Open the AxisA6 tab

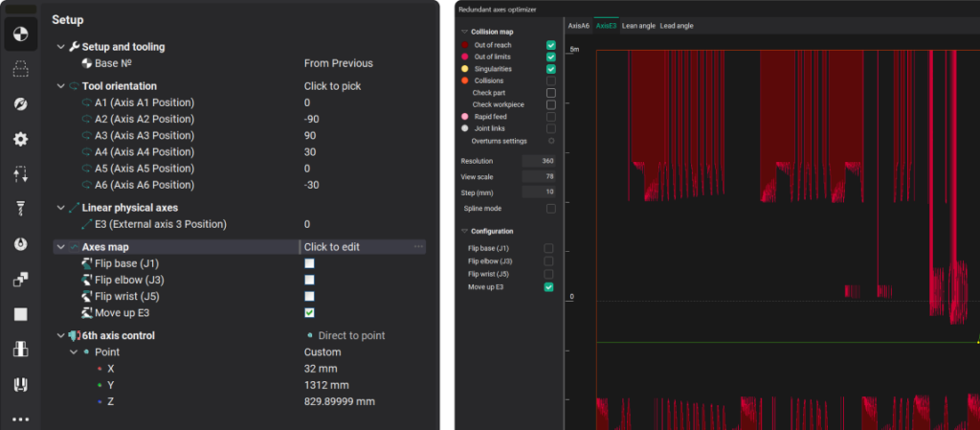click(x=578, y=26)
